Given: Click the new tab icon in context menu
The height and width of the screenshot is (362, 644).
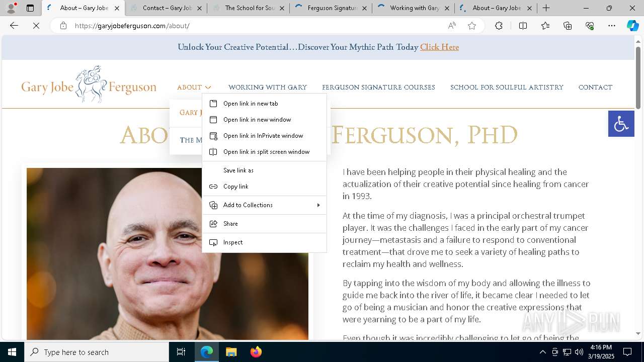Looking at the screenshot, I should coord(213,104).
